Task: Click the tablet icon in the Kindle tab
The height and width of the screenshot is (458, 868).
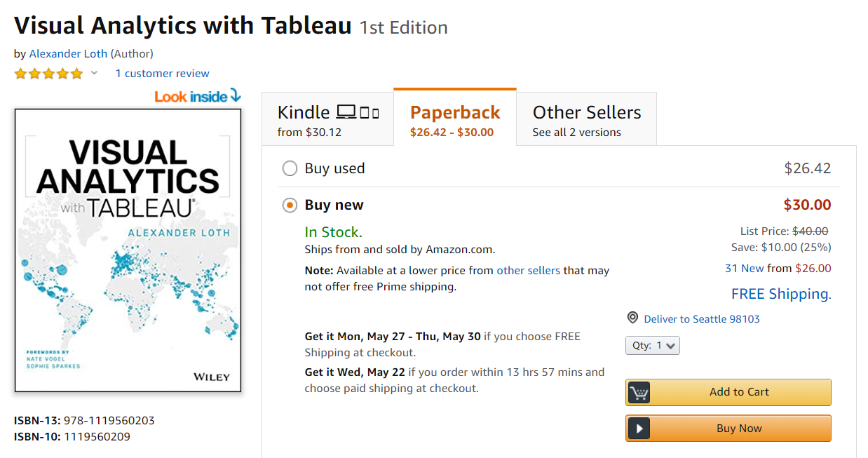Action: pos(365,112)
